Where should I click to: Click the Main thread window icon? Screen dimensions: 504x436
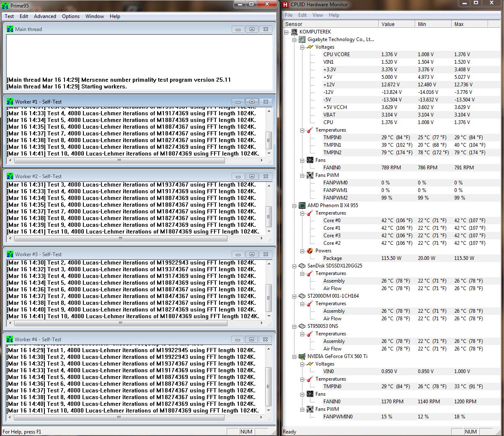(x=10, y=29)
